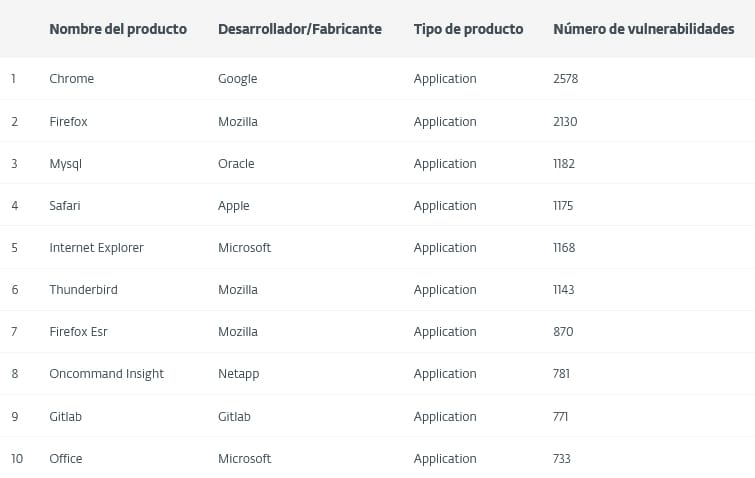This screenshot has width=755, height=478.
Task: Select the 'Desarrollador/Fabricante' column header
Action: [300, 29]
